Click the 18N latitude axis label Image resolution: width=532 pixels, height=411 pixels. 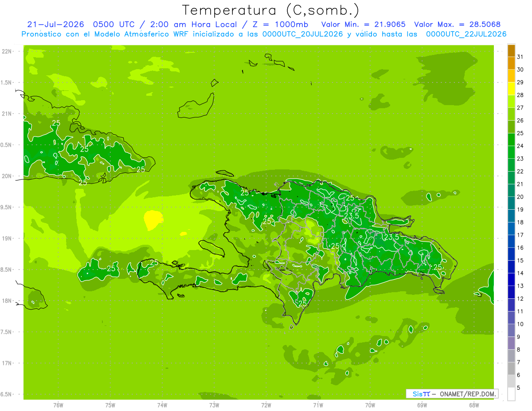tap(7, 301)
